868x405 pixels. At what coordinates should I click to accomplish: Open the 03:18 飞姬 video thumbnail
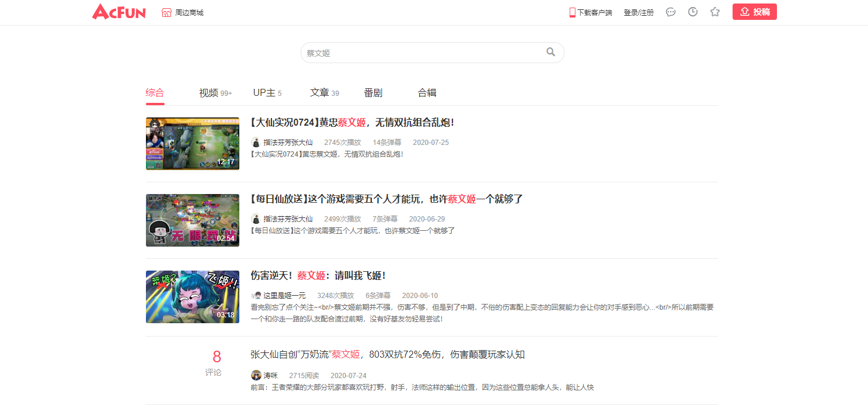tap(193, 297)
